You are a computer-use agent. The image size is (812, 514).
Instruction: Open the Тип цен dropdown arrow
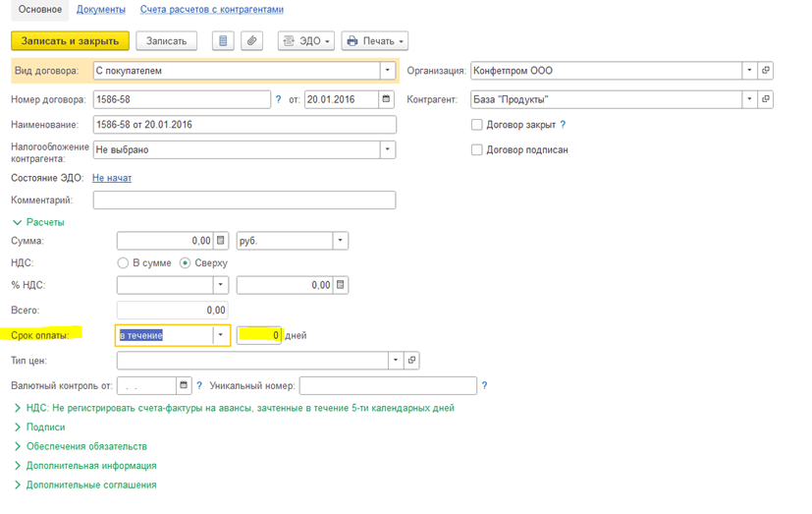[396, 360]
